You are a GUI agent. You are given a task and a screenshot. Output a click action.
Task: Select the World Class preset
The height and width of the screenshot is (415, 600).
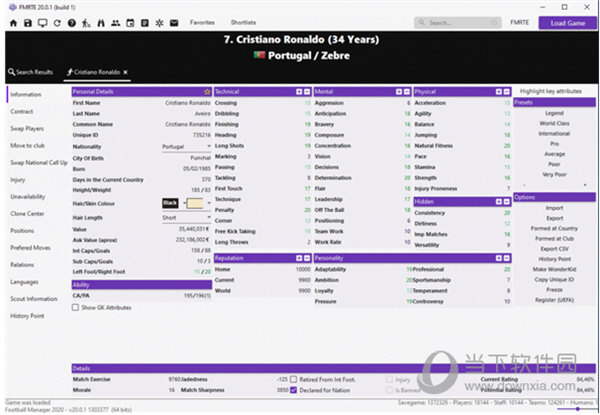pos(553,122)
